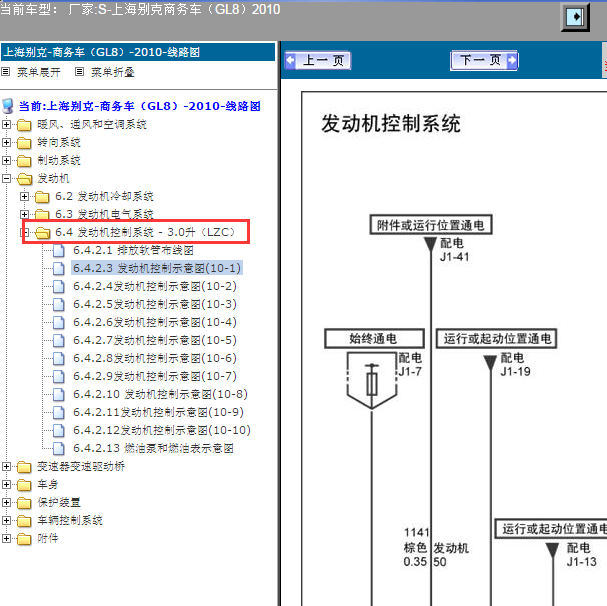
Task: Collapse the 发动机 folder
Action: pyautogui.click(x=6, y=179)
